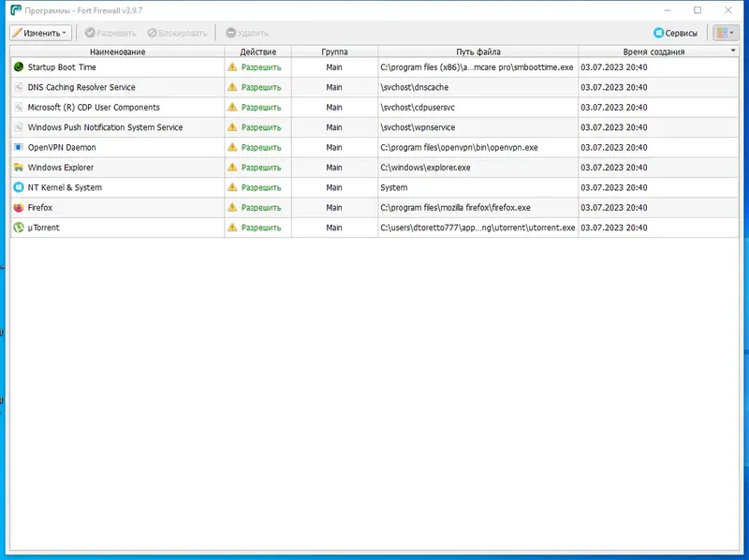Click Разрешить text in the µTorrent row

click(x=261, y=228)
